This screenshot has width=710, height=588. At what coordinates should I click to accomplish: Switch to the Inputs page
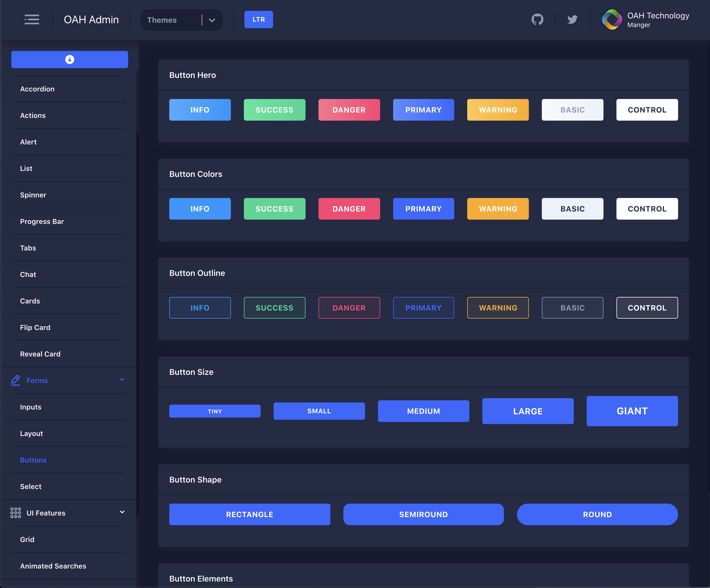tap(31, 407)
